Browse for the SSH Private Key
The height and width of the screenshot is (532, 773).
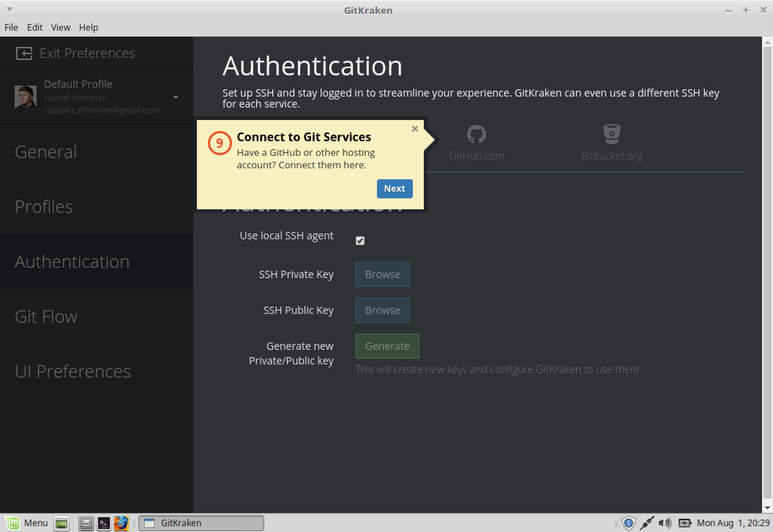coord(382,274)
